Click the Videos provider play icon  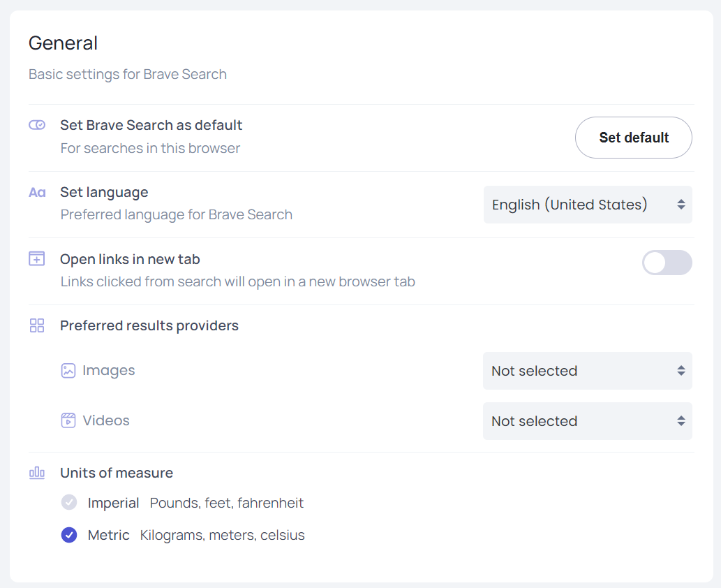68,420
